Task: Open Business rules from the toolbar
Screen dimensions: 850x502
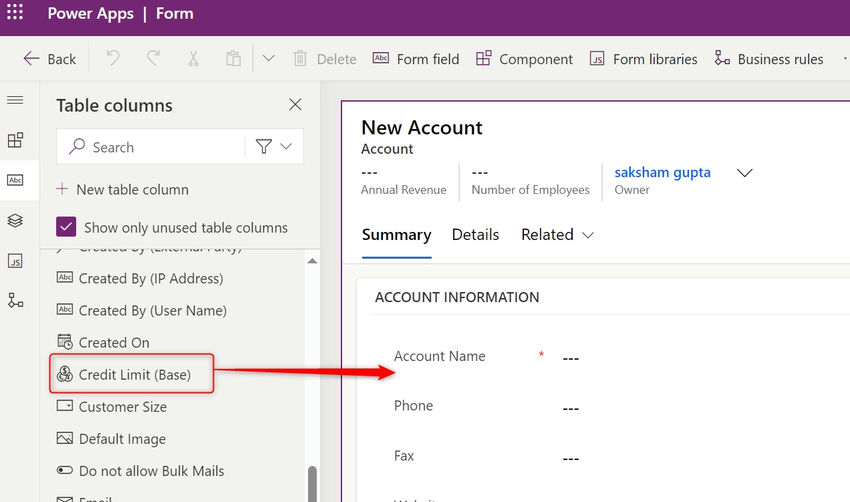Action: pos(768,59)
